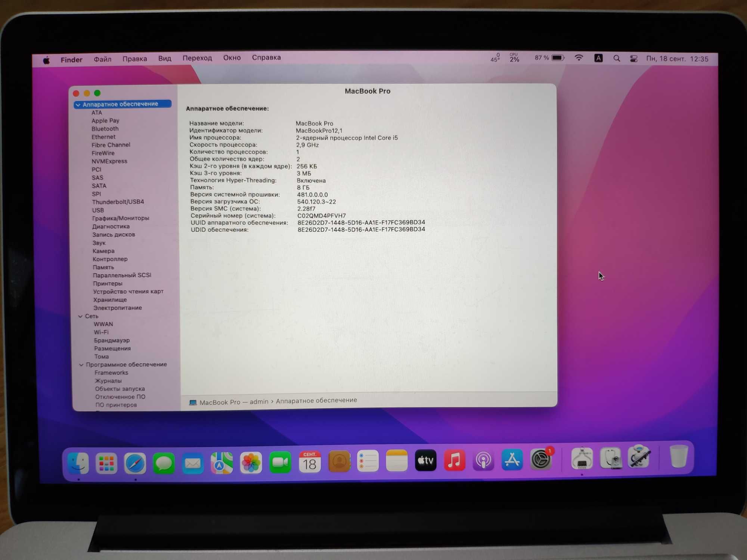Select Frameworks in the sidebar

pos(111,373)
